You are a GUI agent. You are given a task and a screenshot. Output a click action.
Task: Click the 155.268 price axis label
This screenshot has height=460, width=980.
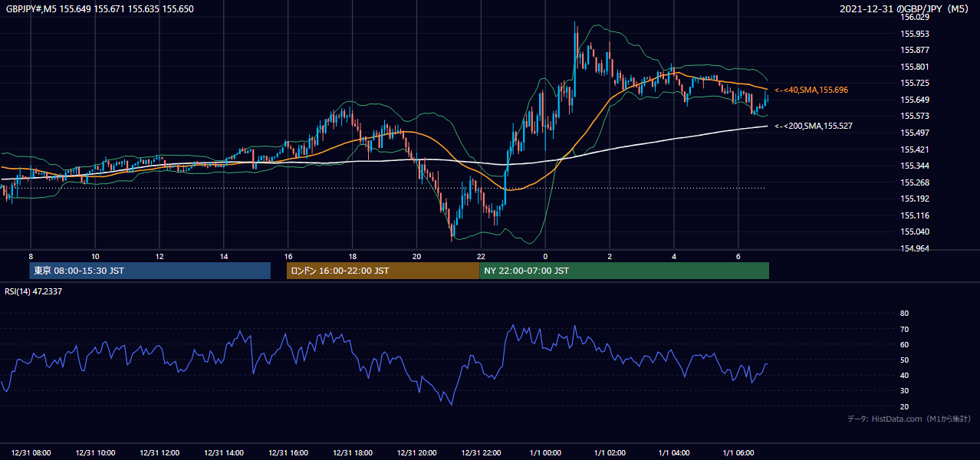(x=915, y=182)
